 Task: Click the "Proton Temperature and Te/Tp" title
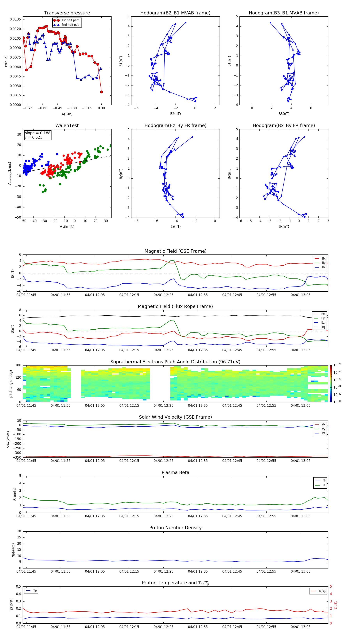coord(175,583)
